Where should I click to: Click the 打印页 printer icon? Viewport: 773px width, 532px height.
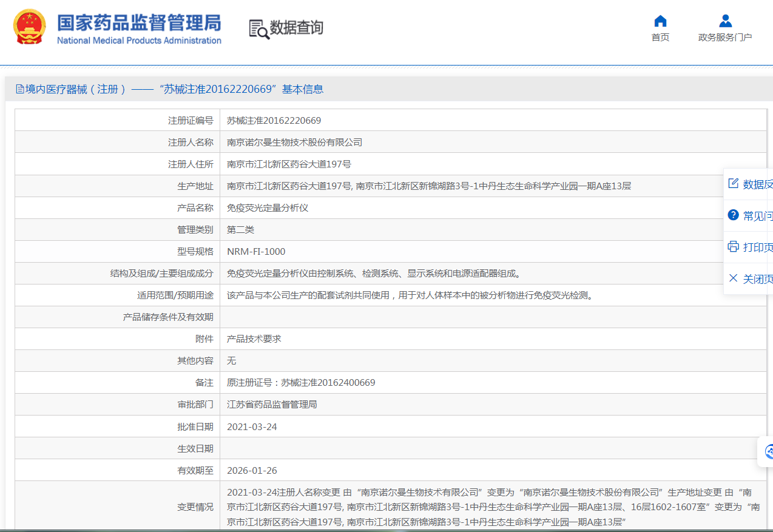(x=733, y=247)
